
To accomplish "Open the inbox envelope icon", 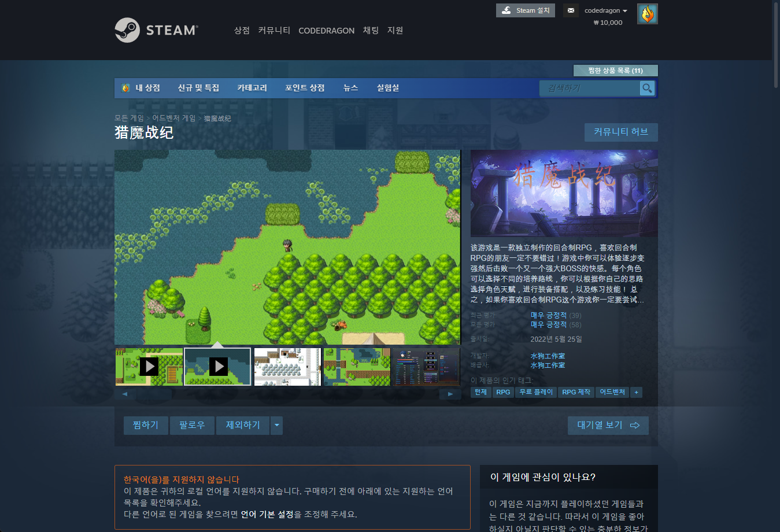I will [571, 10].
